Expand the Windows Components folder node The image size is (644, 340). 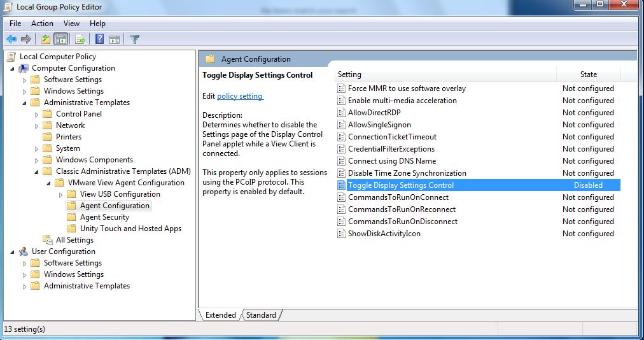point(37,160)
